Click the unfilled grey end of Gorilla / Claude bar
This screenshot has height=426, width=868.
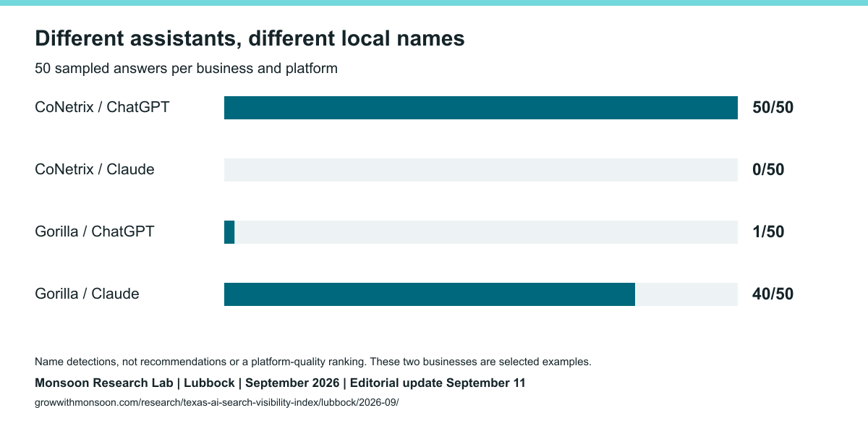pyautogui.click(x=686, y=294)
